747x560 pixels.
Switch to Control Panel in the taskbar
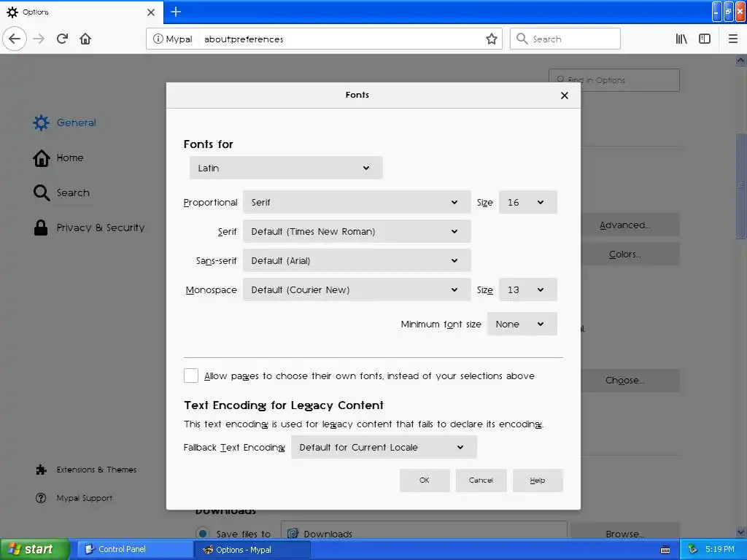[x=135, y=550]
